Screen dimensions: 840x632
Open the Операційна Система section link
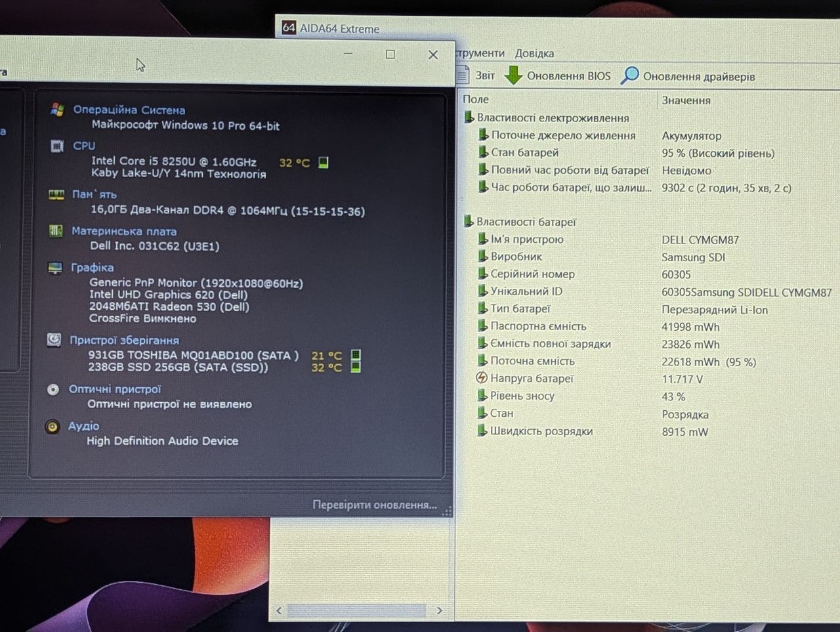click(129, 110)
